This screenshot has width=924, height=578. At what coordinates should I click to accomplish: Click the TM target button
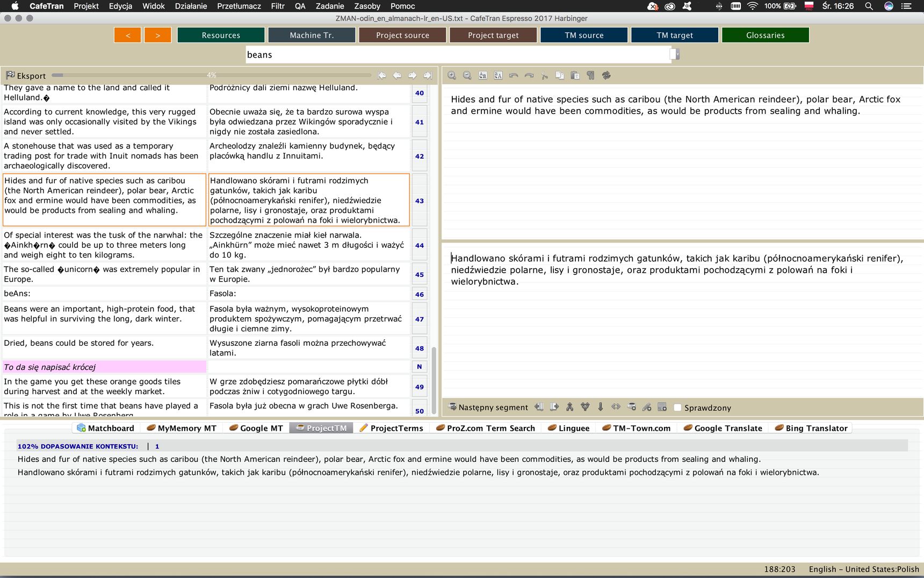[x=675, y=35]
